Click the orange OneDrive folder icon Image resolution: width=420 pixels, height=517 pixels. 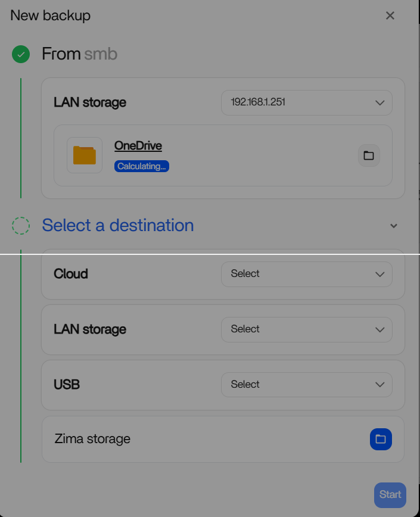pos(85,155)
